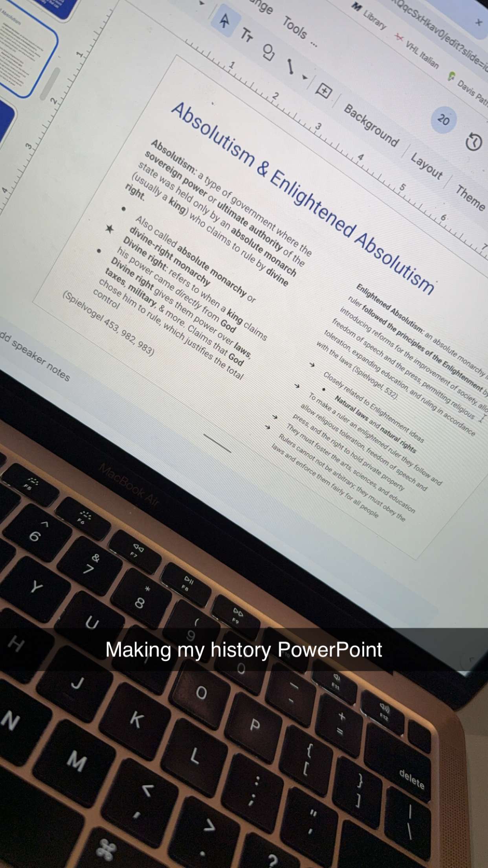Click the Background button

pos(371,125)
